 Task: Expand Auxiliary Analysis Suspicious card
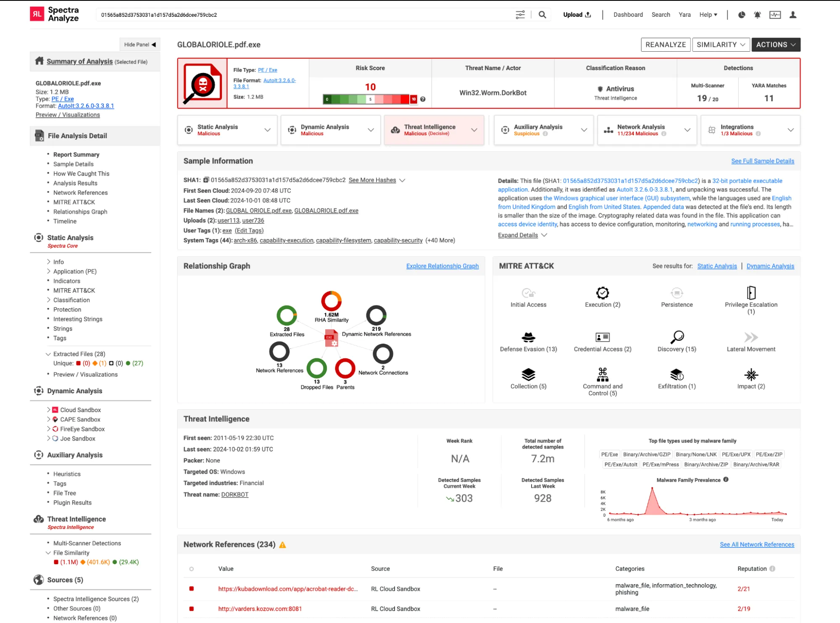tap(544, 130)
